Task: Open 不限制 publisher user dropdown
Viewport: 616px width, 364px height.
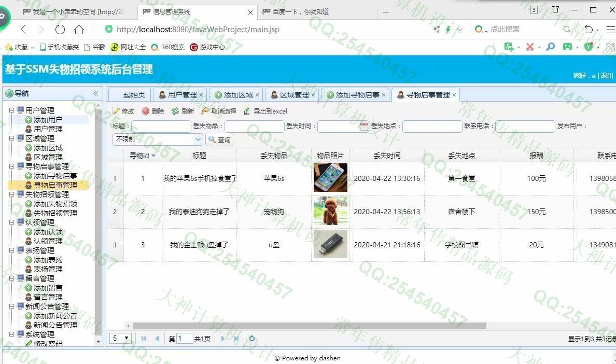Action: coord(198,139)
